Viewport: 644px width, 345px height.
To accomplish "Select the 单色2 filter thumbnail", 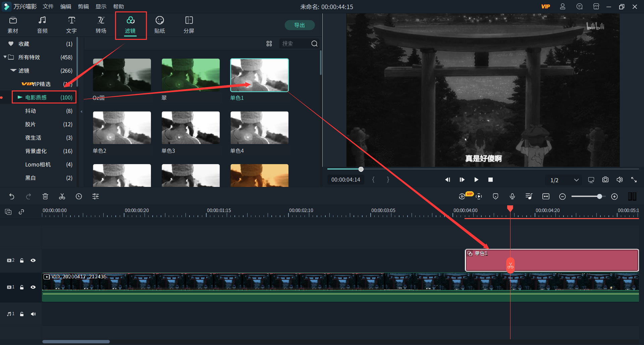I will tap(122, 128).
